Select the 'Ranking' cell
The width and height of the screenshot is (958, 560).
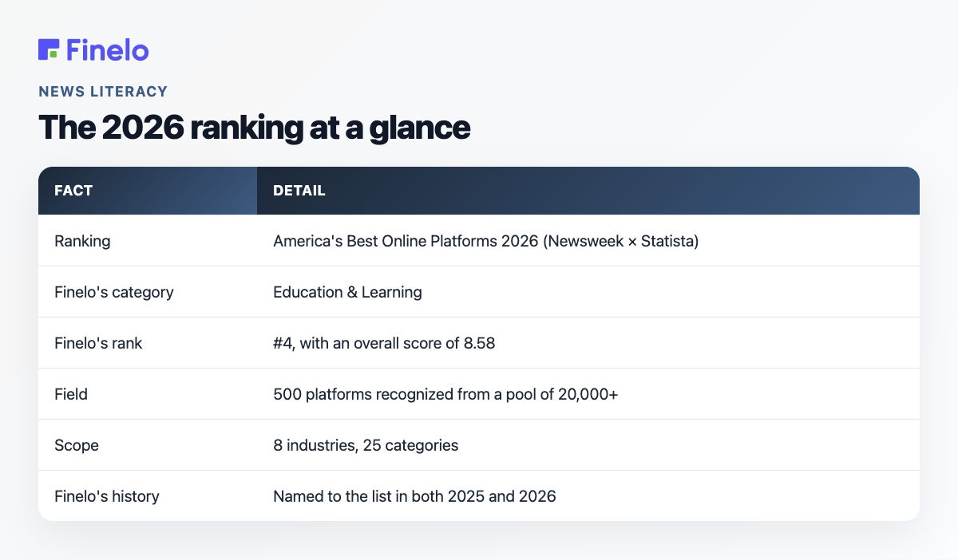148,241
